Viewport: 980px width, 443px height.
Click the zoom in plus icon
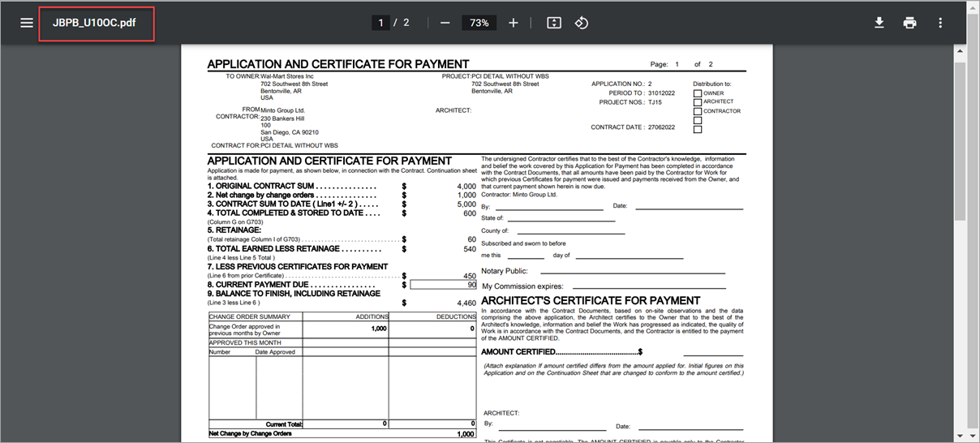[513, 23]
